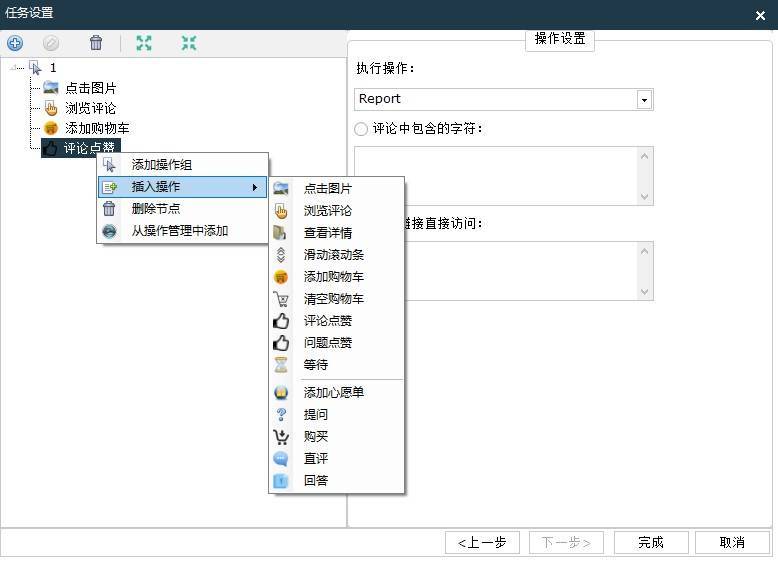This screenshot has height=563, width=778.
Task: Click the 插入操作 submenu arrow
Action: 255,187
